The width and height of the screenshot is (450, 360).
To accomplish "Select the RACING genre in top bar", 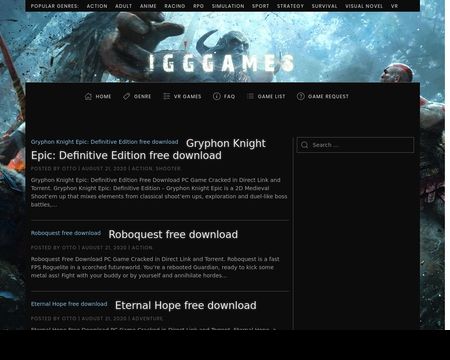I will [175, 6].
